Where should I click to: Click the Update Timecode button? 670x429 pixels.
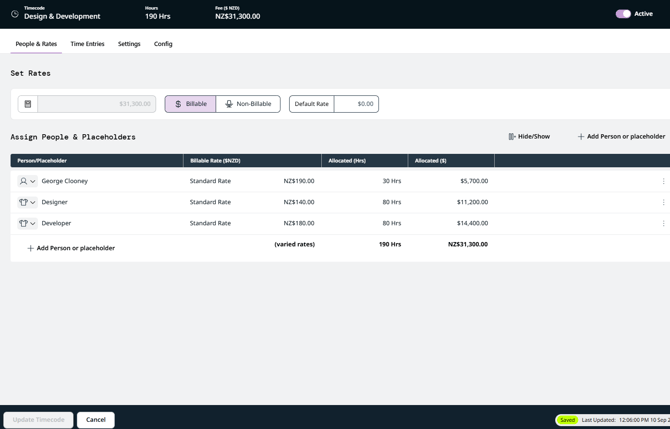(38, 420)
